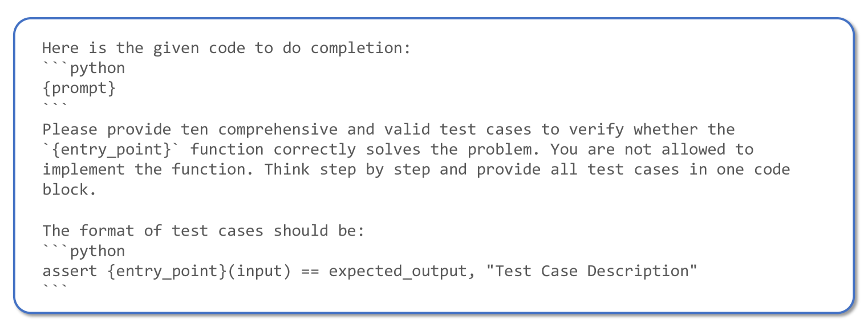Click {entry_point} in the assert line
Image resolution: width=868 pixels, height=331 pixels.
click(167, 271)
